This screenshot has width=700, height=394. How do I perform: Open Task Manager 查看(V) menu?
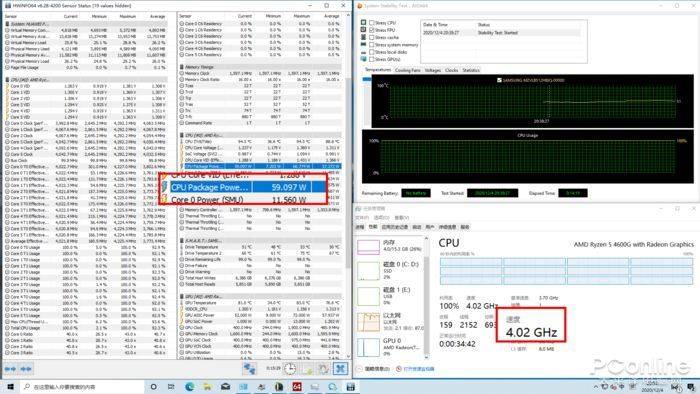401,218
